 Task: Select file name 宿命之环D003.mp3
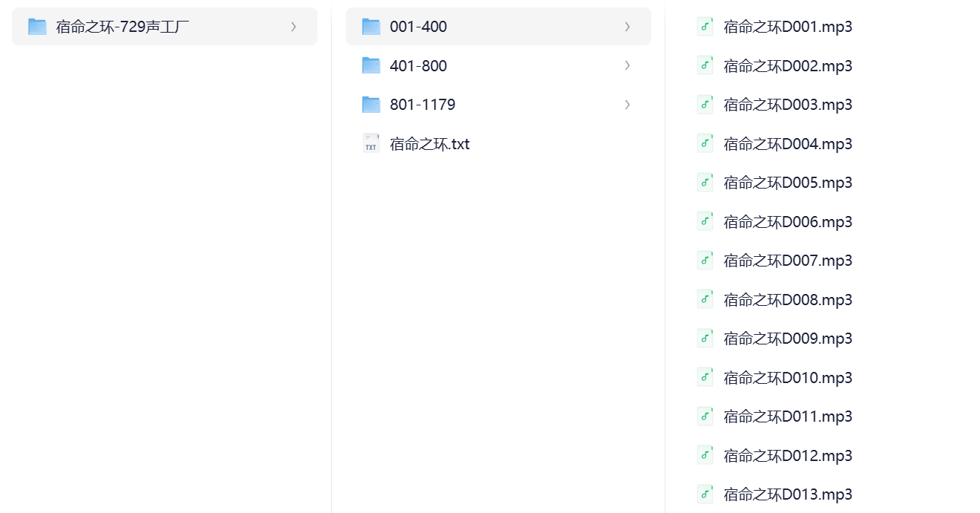pyautogui.click(x=788, y=105)
